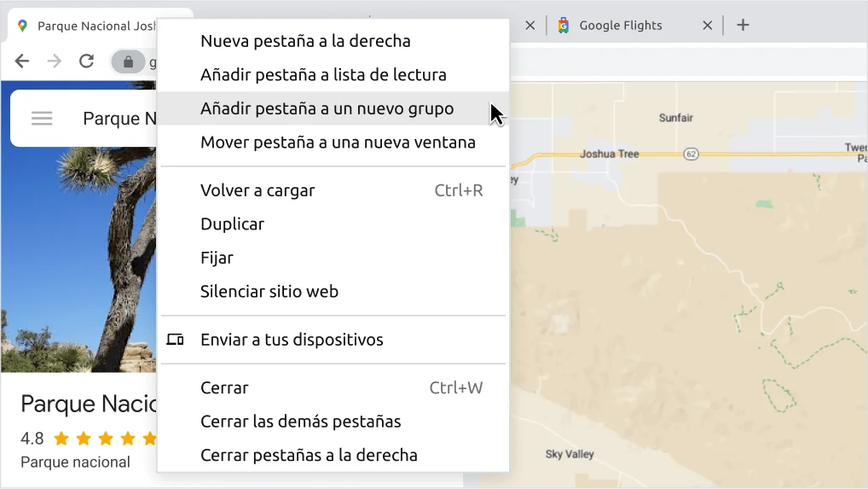
Task: Click the Google Flights tab favicon
Action: coord(563,26)
